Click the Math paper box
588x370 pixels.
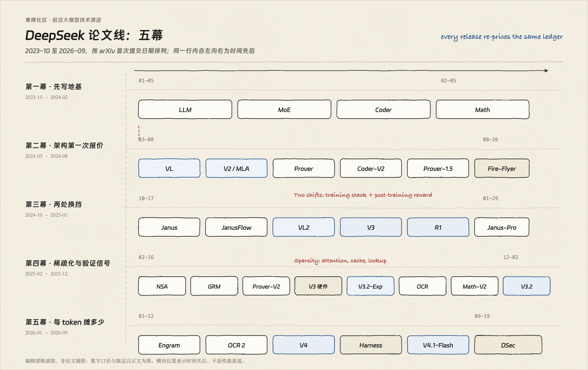[x=483, y=110]
